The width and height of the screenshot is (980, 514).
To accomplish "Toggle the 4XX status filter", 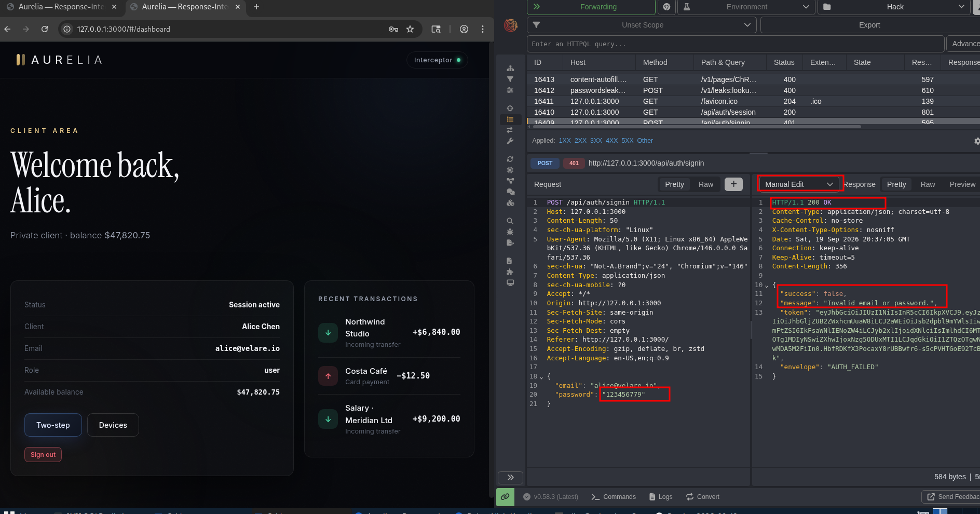I will pyautogui.click(x=611, y=141).
